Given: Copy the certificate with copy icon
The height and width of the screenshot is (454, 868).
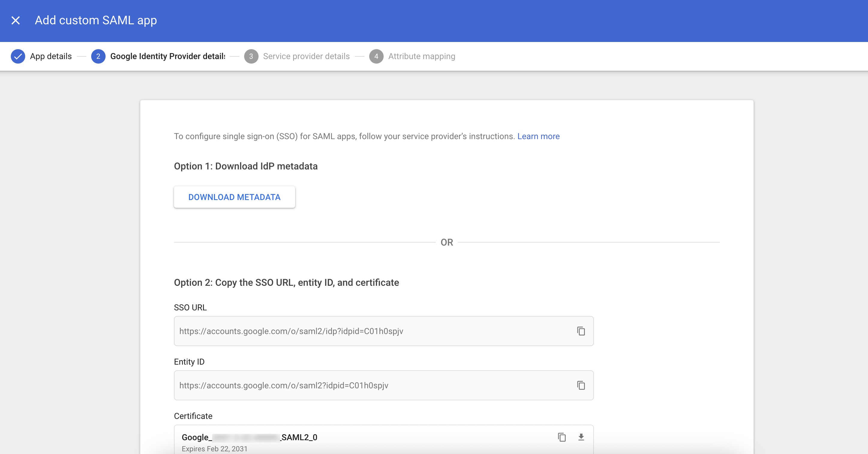Looking at the screenshot, I should point(561,437).
